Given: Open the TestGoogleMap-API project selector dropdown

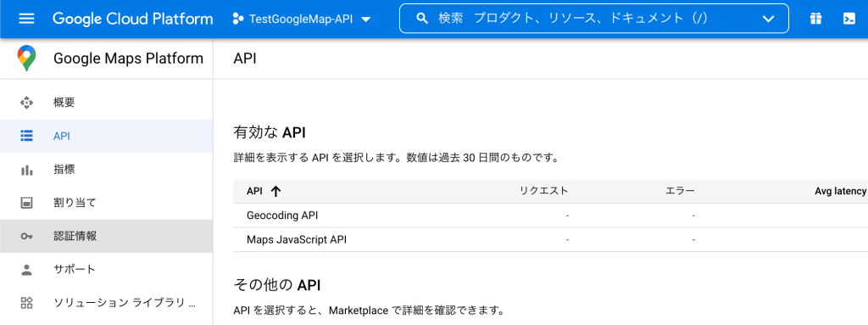Looking at the screenshot, I should pyautogui.click(x=302, y=19).
